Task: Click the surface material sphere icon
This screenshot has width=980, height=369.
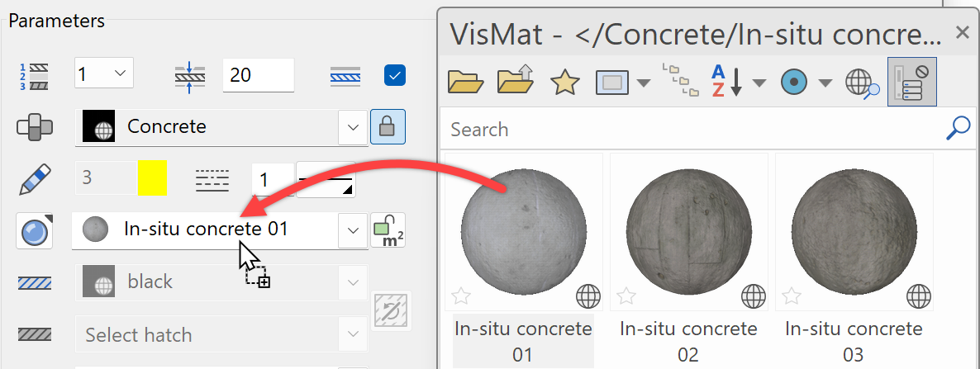Action: tap(35, 231)
